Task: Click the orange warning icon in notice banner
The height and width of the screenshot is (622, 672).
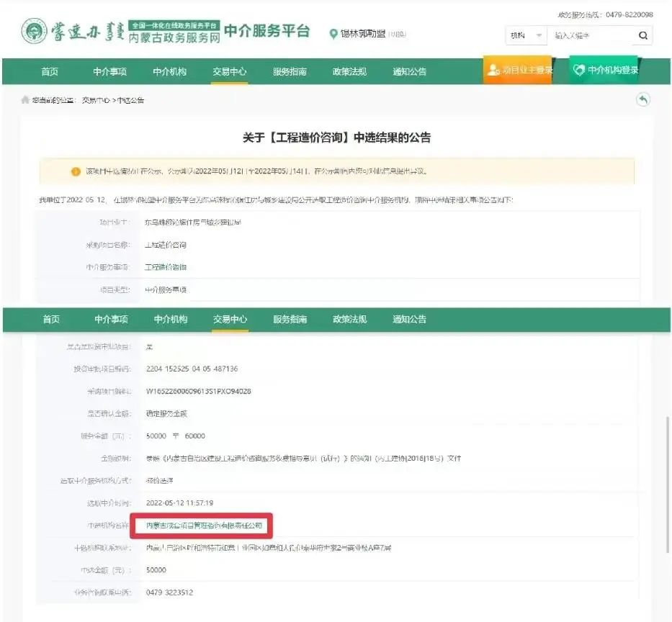Action: coord(76,171)
